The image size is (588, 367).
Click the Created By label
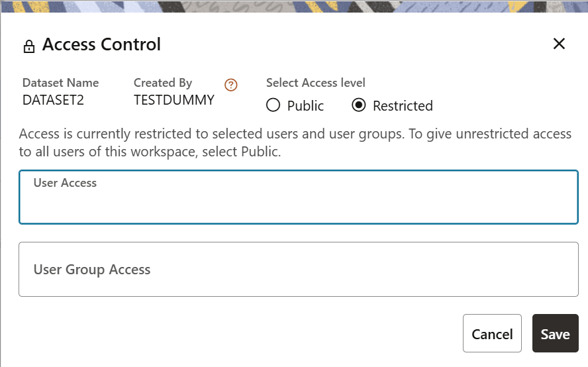163,83
